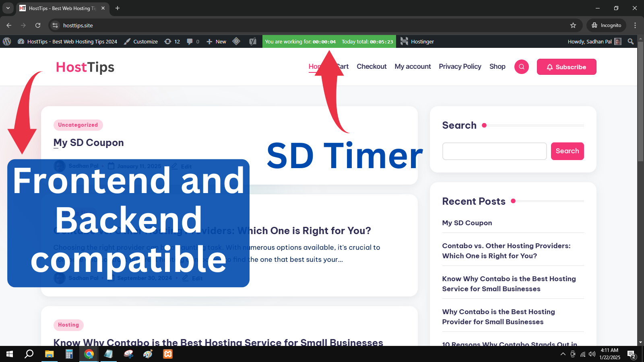
Task: Open a new browser tab
Action: click(x=118, y=8)
